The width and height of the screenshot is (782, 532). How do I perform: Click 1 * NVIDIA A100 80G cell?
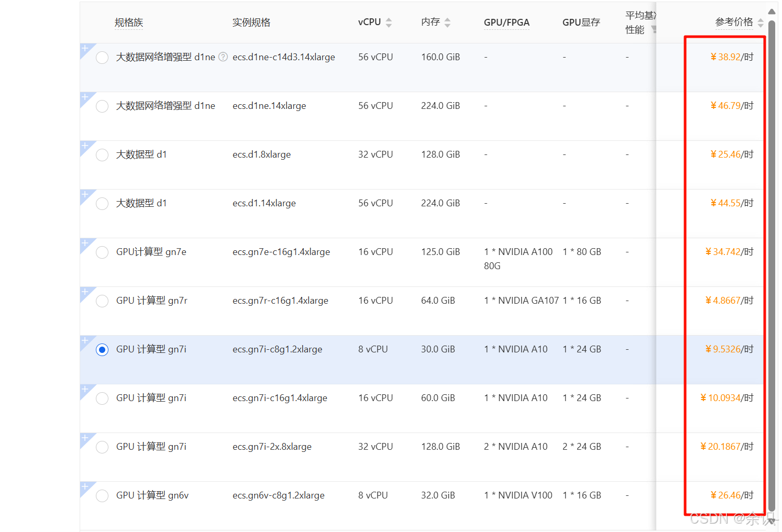(519, 259)
